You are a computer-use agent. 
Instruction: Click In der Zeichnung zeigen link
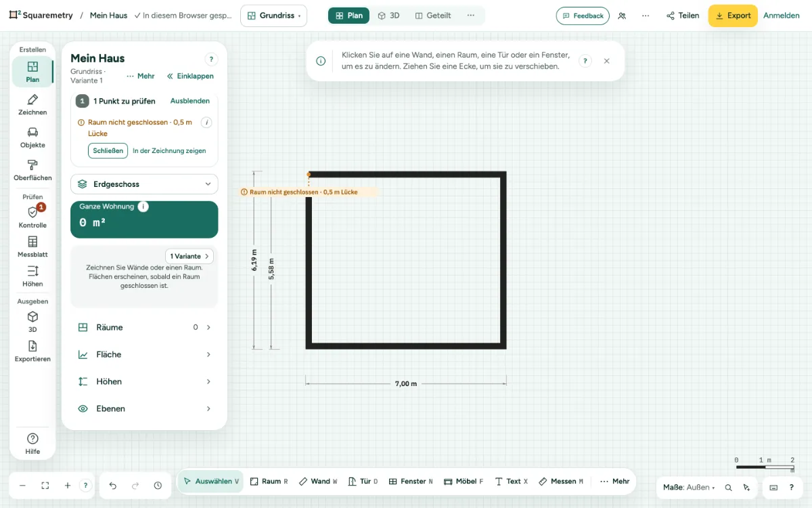coord(169,151)
